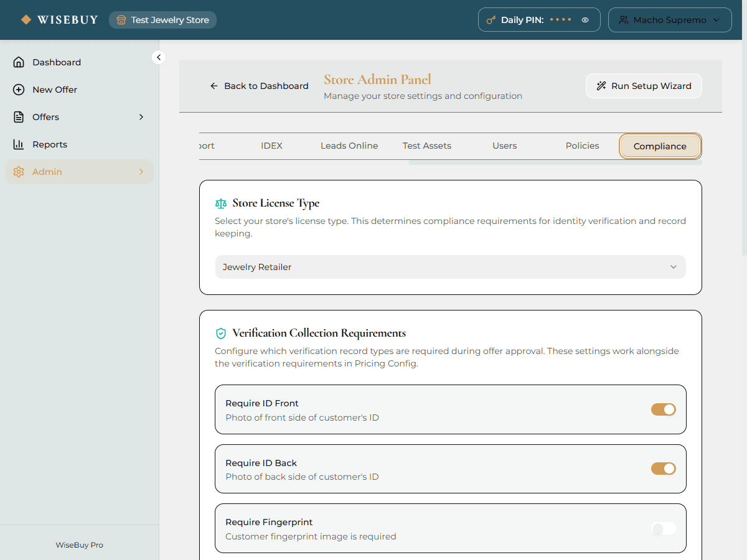Click the scales icon beside Store License Type
The width and height of the screenshot is (747, 560).
[x=221, y=203]
